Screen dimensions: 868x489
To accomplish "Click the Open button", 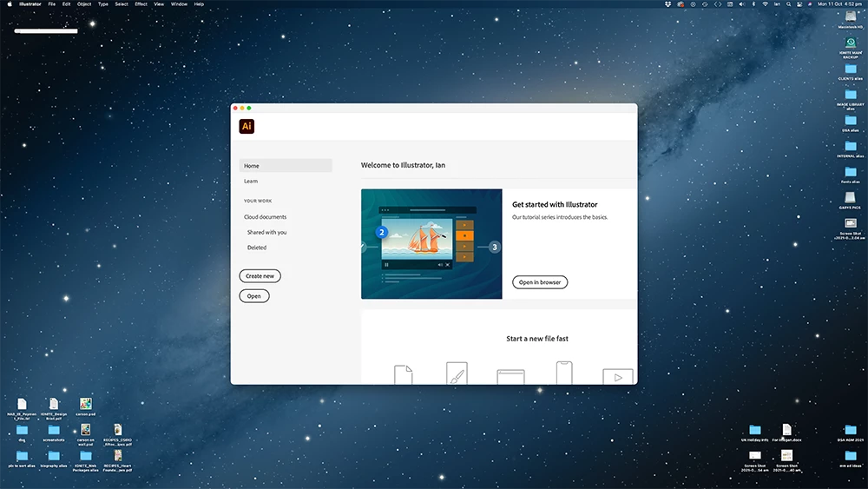I will (x=254, y=295).
